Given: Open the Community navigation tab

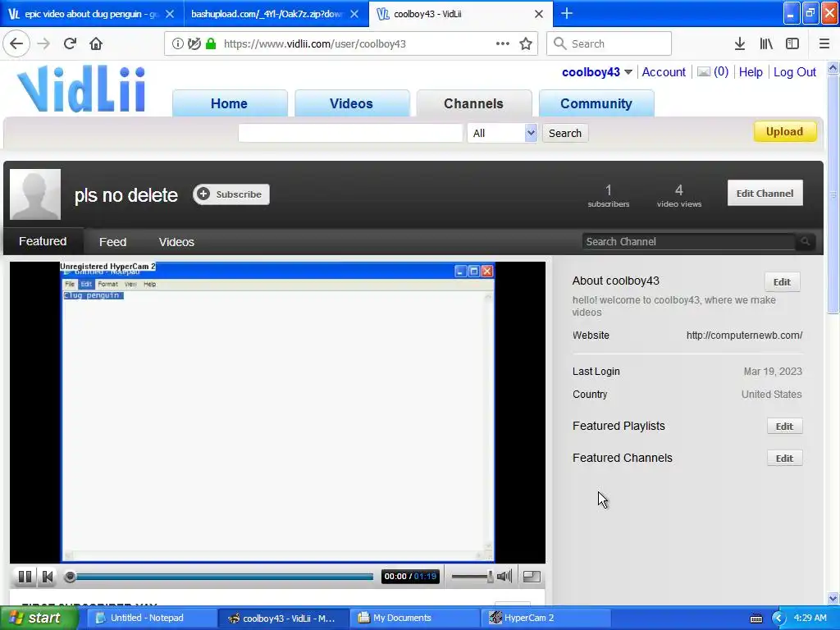Looking at the screenshot, I should [596, 103].
